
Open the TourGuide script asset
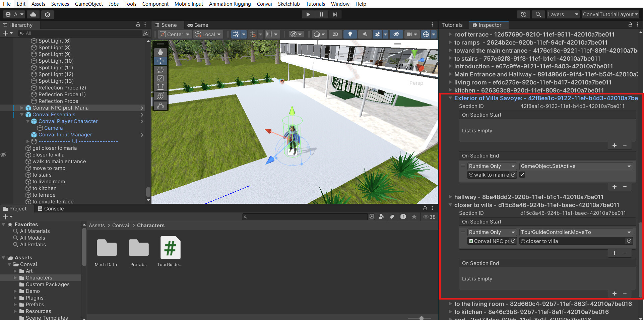170,251
